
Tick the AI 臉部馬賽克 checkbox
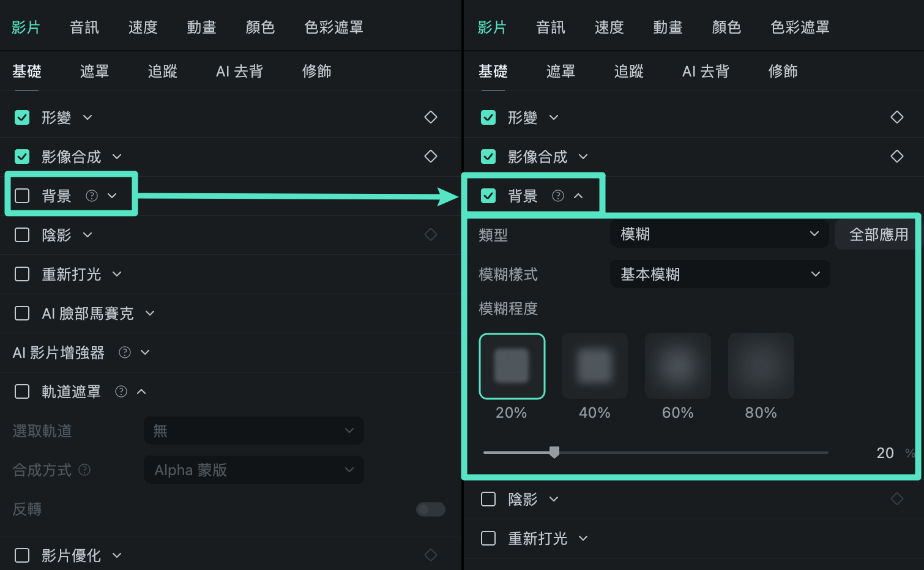click(22, 313)
